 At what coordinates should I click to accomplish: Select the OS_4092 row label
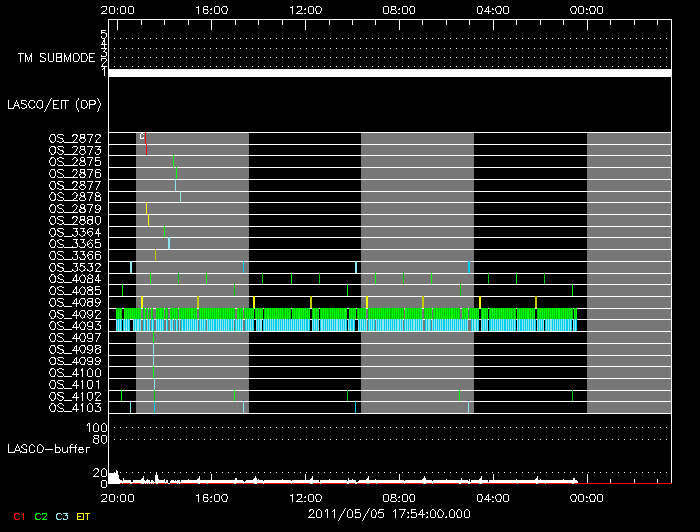[75, 314]
